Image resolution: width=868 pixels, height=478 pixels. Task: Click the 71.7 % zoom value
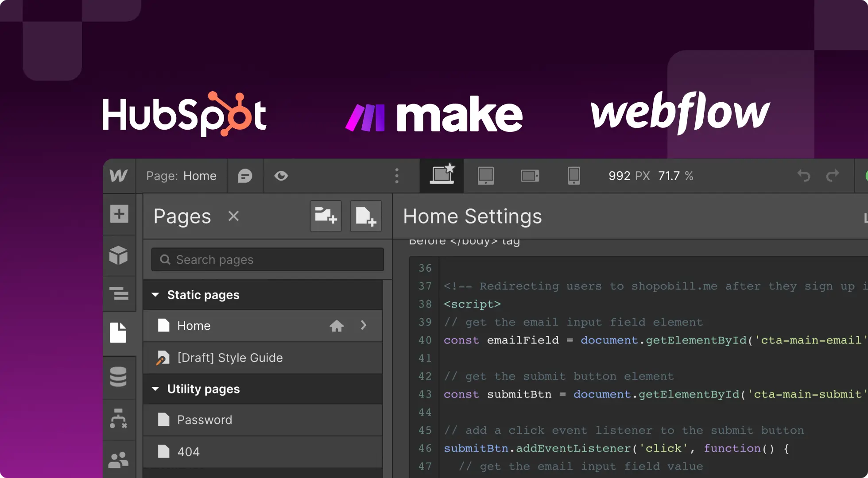676,176
